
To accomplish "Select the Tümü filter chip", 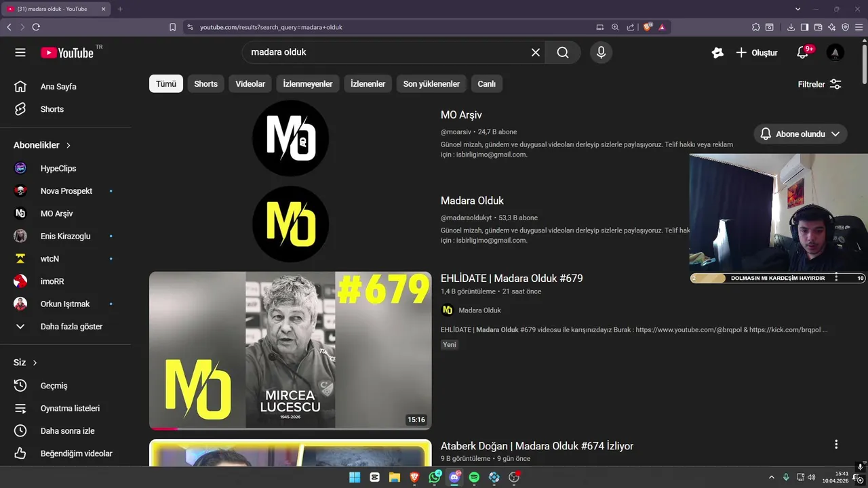I will click(166, 84).
